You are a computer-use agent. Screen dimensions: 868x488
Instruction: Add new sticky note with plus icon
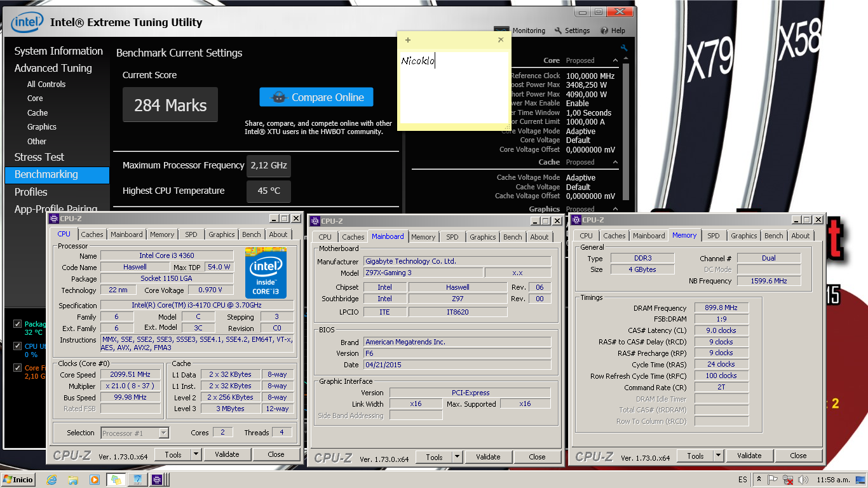click(408, 40)
